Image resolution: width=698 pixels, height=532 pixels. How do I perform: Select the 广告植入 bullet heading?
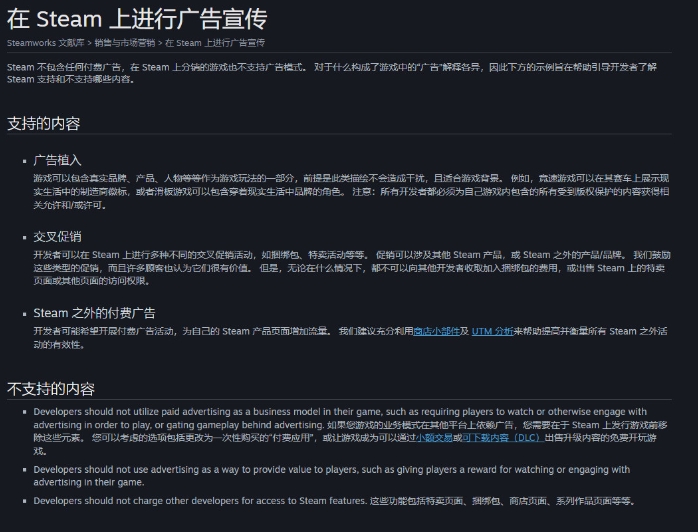point(57,160)
